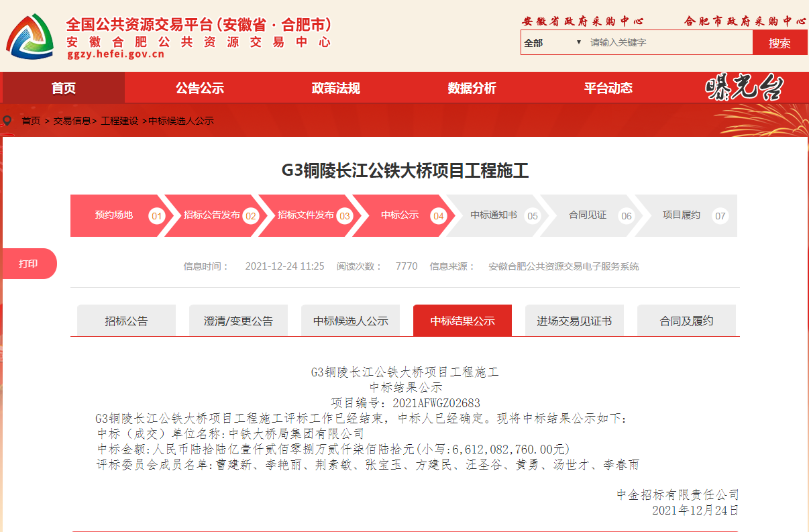This screenshot has height=532, width=809.
Task: Open the 全部 search category dropdown
Action: [x=553, y=43]
